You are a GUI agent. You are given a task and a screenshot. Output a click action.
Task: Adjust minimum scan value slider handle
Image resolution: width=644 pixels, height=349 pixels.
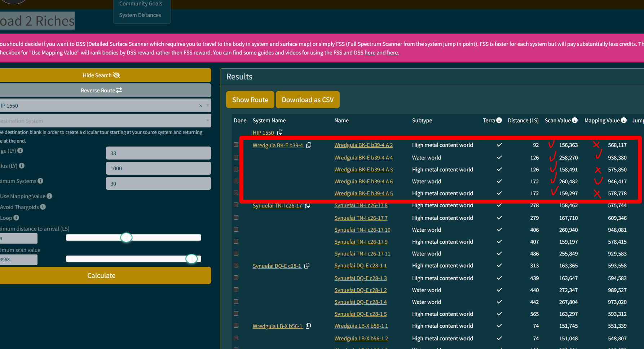point(191,259)
